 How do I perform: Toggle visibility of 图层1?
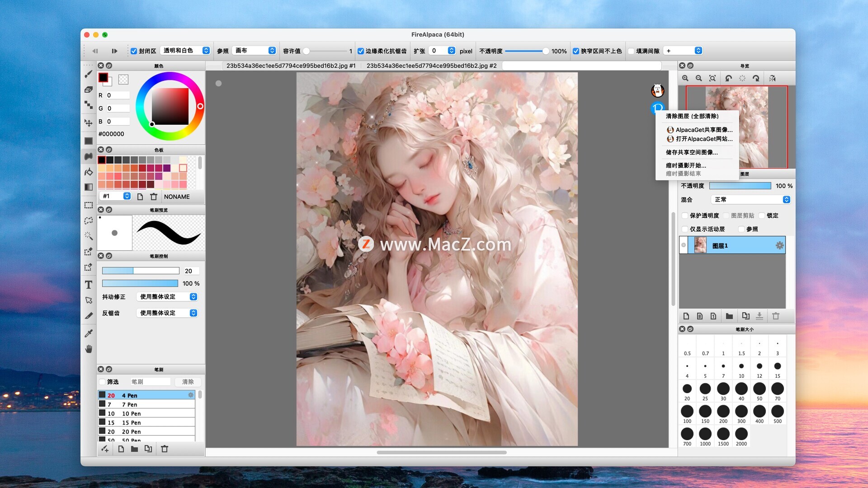tap(684, 245)
